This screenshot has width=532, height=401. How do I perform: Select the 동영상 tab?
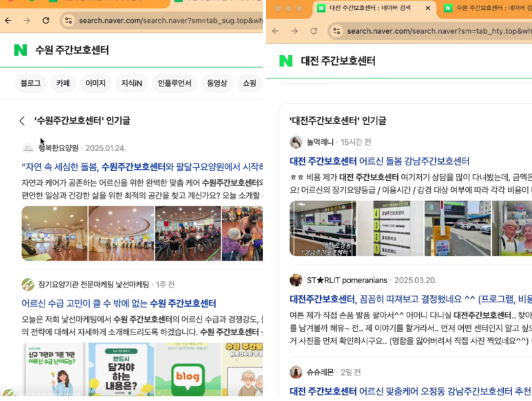217,83
